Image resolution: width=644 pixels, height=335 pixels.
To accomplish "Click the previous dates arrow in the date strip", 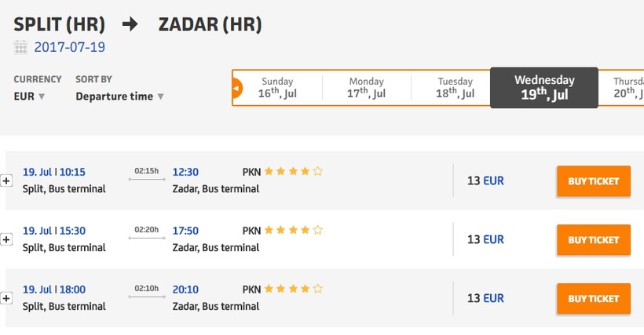I will [237, 89].
